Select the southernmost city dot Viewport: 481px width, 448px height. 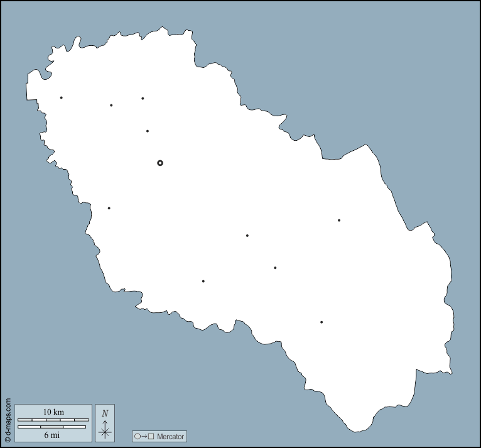pyautogui.click(x=322, y=322)
